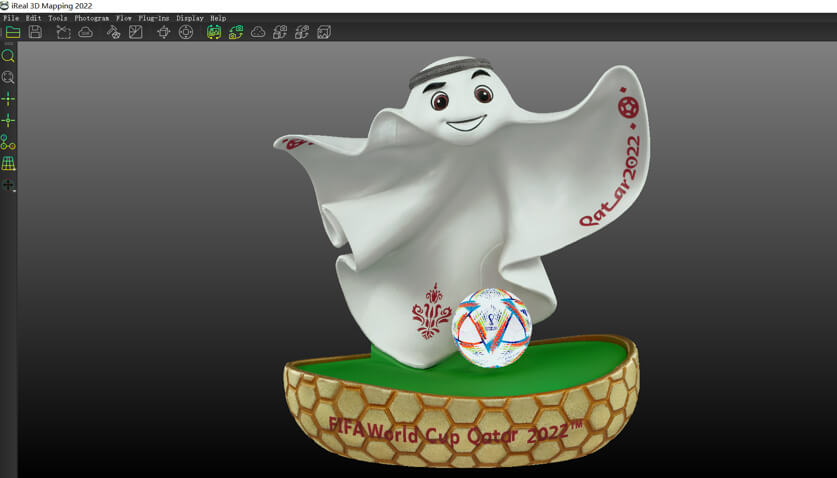Click the square with diagonal line icon
The image size is (837, 478).
(x=136, y=32)
